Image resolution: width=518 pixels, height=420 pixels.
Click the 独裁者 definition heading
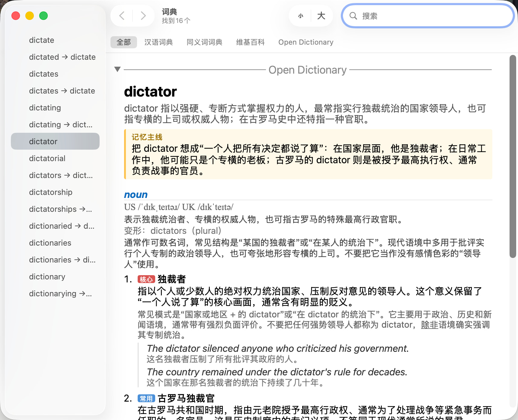(x=172, y=279)
